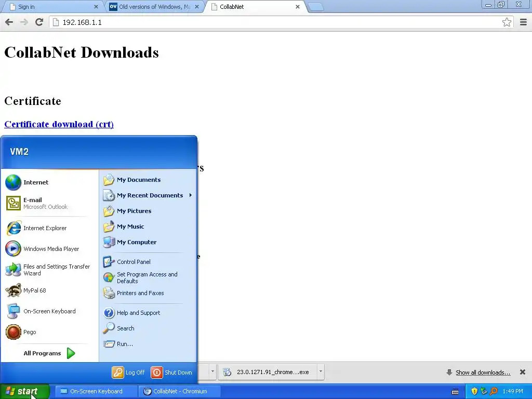Reload the current page
Image resolution: width=532 pixels, height=399 pixels.
(39, 22)
